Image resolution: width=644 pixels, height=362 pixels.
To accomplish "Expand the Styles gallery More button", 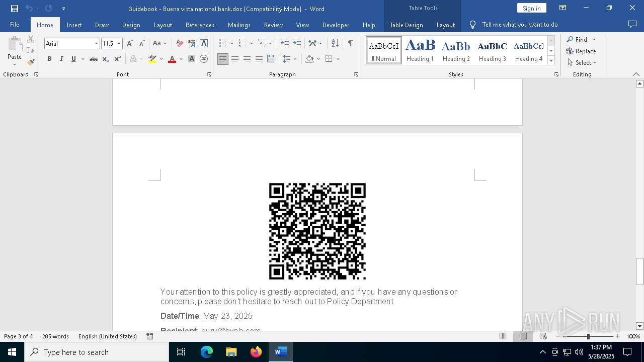I will pos(551,60).
